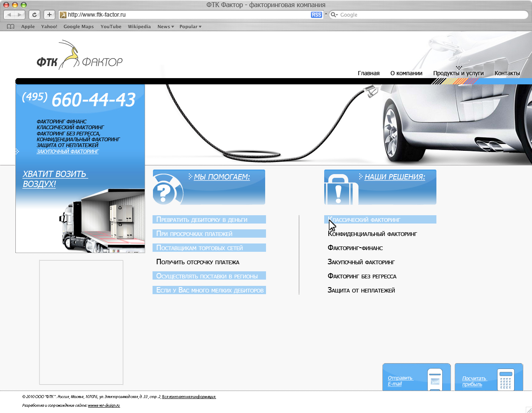Click the ХВАТИТ ВОЗИТЬ ВОЗДУХ! link
Image resolution: width=532 pixels, height=413 pixels.
[x=55, y=179]
